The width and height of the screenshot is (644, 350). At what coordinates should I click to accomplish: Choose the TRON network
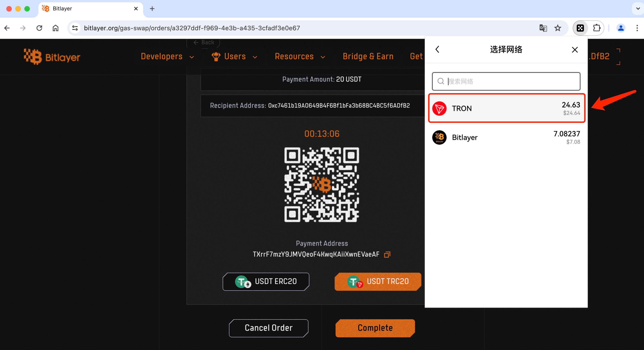click(506, 108)
